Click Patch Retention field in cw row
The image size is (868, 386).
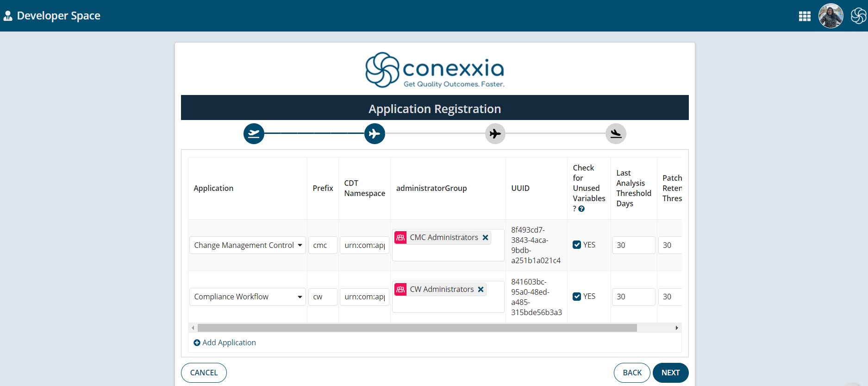[x=670, y=297]
